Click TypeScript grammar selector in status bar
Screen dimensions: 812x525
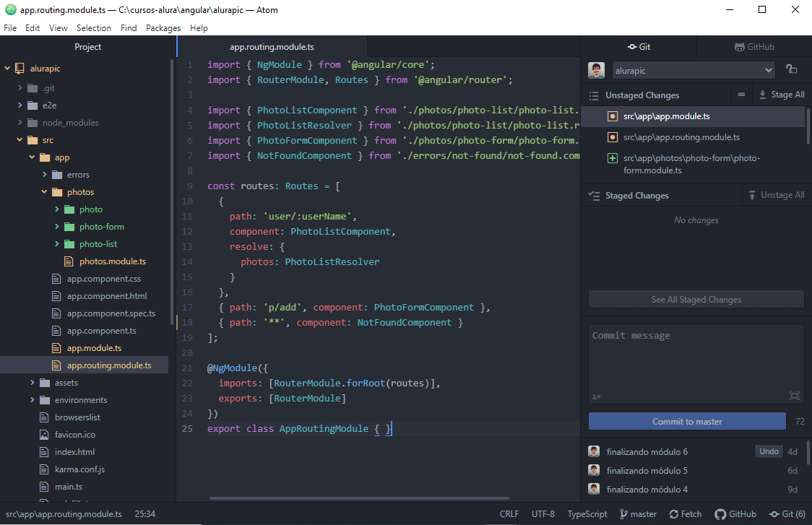pos(587,513)
